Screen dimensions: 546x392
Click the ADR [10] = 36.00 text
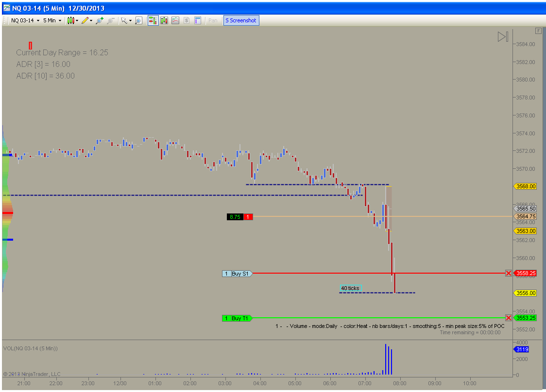point(45,76)
